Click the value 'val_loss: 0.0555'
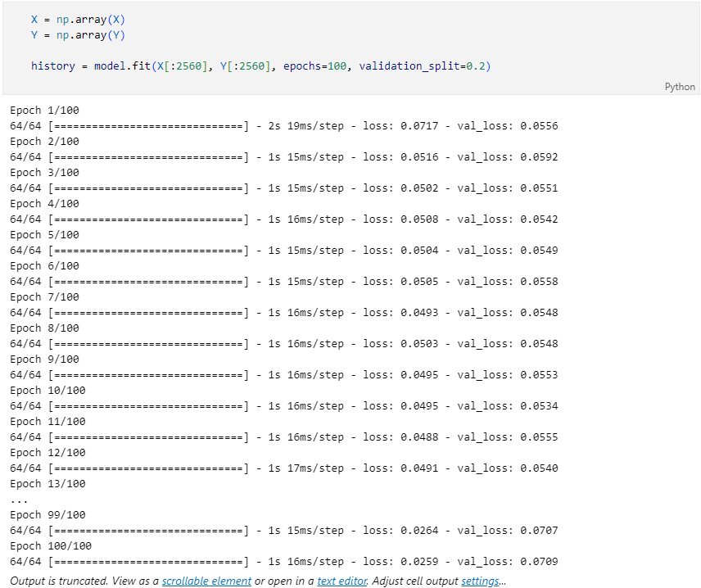The height and width of the screenshot is (588, 701). pyautogui.click(x=508, y=436)
